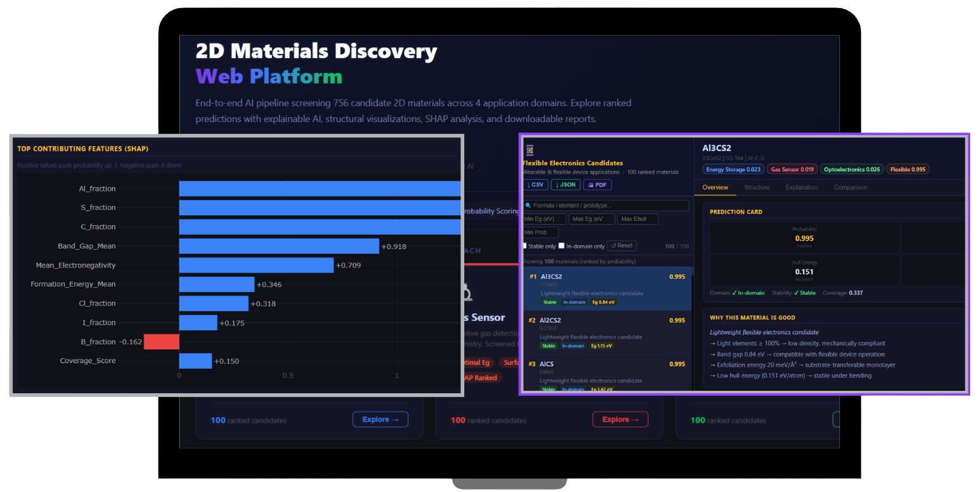Click the S_fraction SHAP bar
This screenshot has width=980, height=492.
(319, 207)
